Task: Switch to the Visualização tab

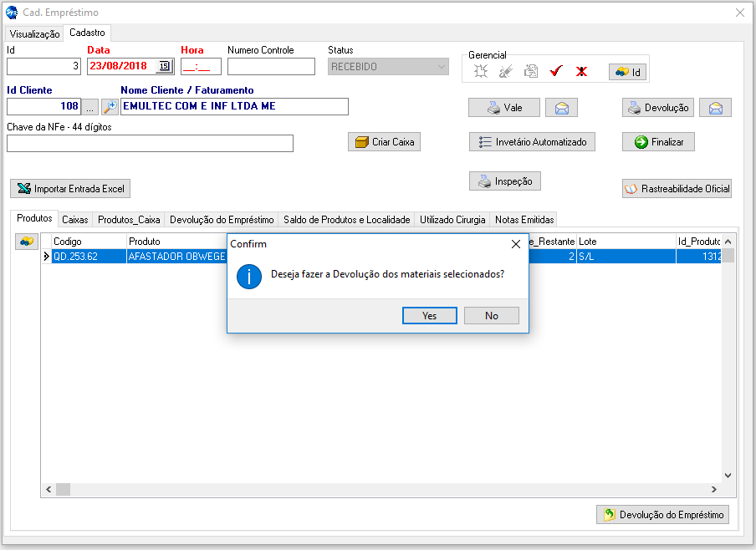Action: (x=34, y=34)
